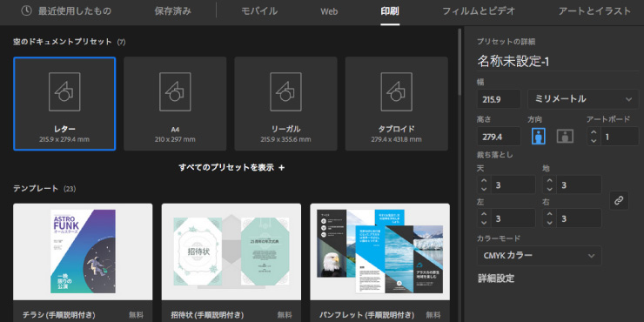Viewport: 644px width, 322px height.
Task: Toggle the bleed link chain icon
Action: (x=619, y=200)
